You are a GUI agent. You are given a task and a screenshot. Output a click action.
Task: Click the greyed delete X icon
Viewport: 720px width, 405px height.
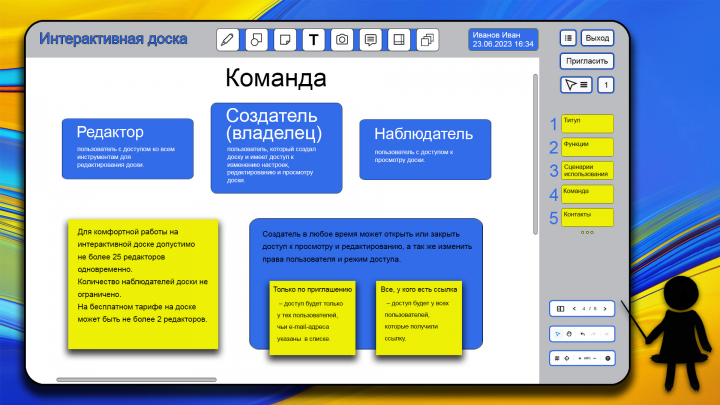click(607, 334)
